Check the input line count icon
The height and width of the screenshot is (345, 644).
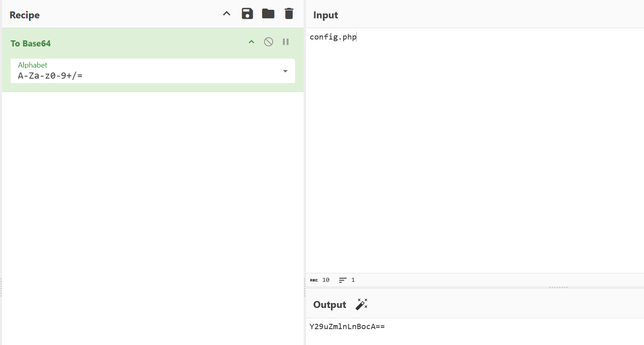pyautogui.click(x=343, y=280)
